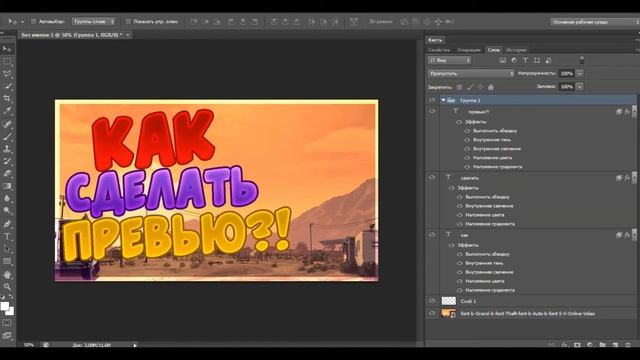
Task: Open the blend mode Пропустить dropdown
Action: 471,73
